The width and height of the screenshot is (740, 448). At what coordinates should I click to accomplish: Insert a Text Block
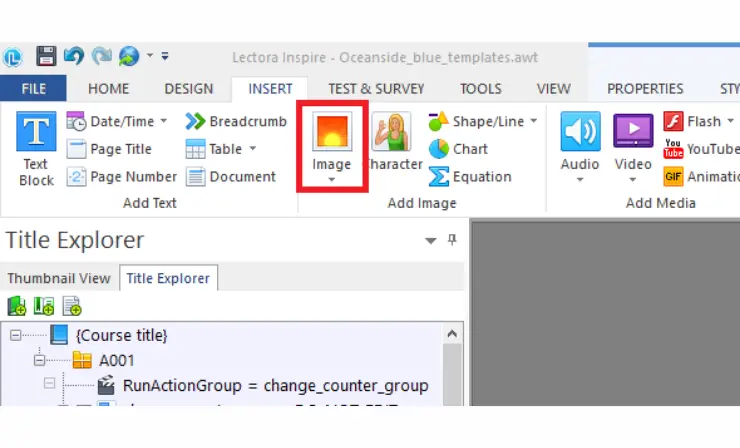point(36,149)
